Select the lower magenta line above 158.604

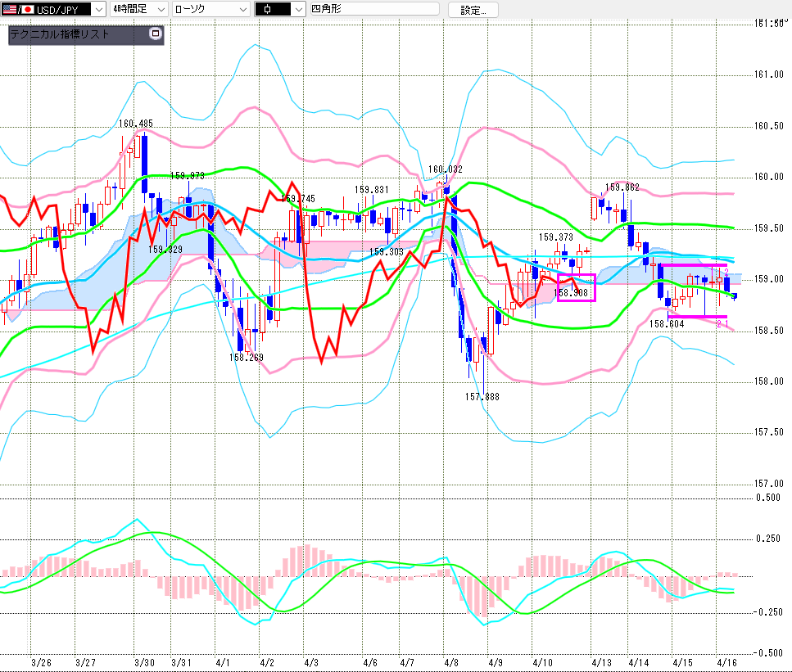[696, 317]
